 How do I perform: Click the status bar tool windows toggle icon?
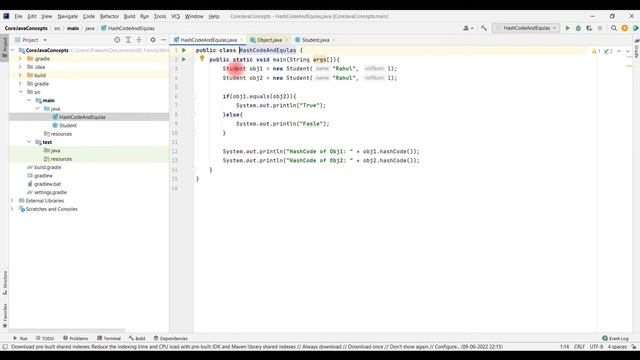[x=5, y=347]
